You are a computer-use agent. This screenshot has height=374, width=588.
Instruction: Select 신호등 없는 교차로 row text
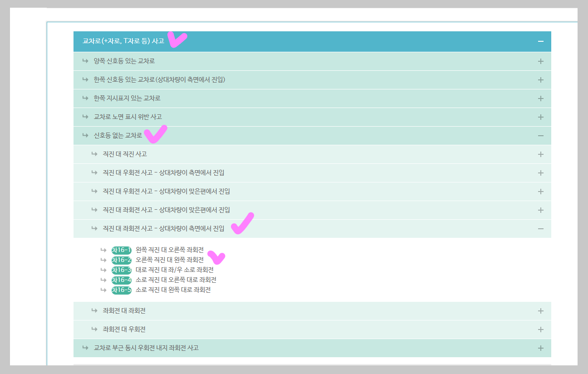118,135
